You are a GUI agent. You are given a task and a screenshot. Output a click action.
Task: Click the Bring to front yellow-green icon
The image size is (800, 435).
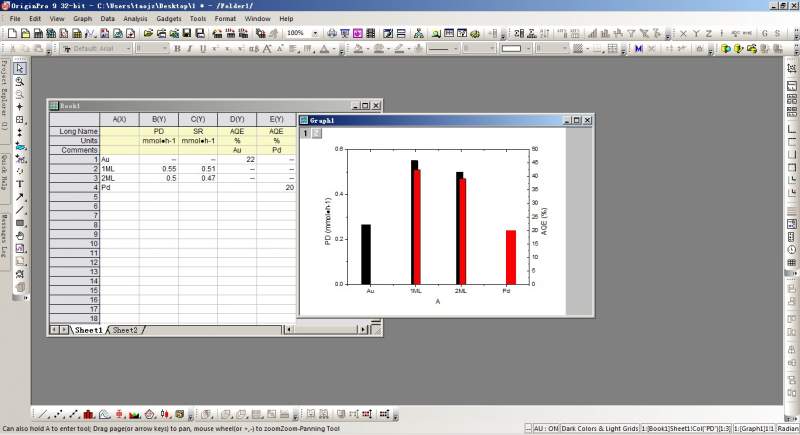[x=726, y=49]
